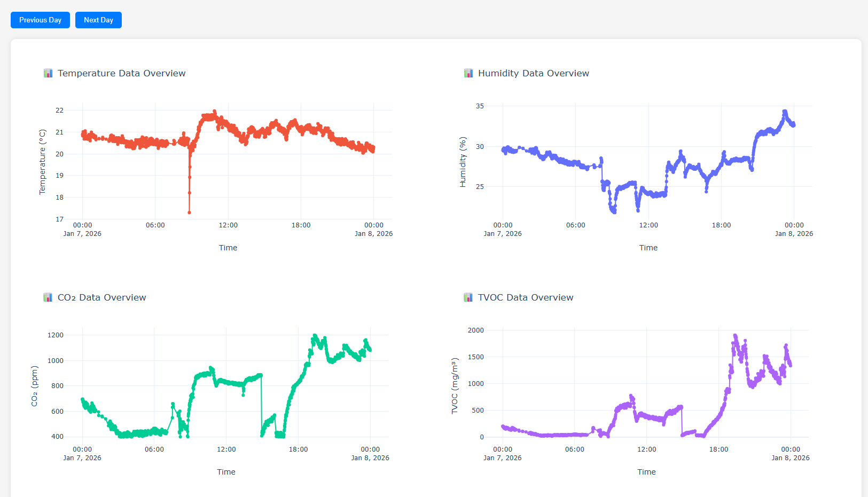
Task: Click the Jan 8, 2026 label on TVOC chart
Action: coord(791,457)
